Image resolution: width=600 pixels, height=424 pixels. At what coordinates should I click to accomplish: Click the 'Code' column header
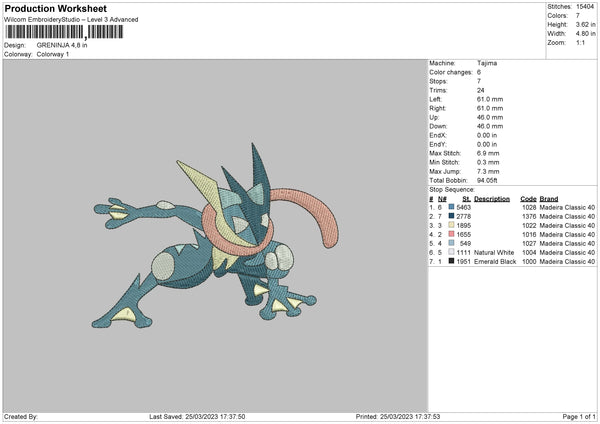coord(528,199)
